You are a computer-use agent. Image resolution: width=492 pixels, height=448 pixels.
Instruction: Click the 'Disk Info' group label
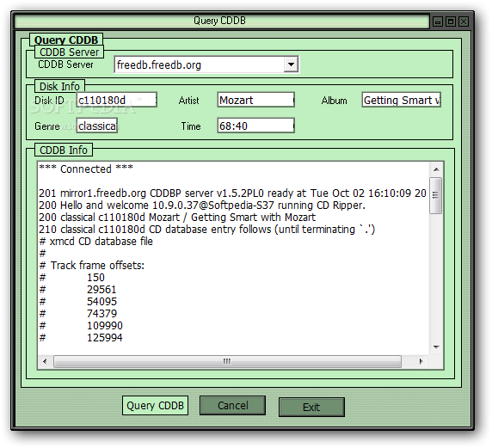59,86
